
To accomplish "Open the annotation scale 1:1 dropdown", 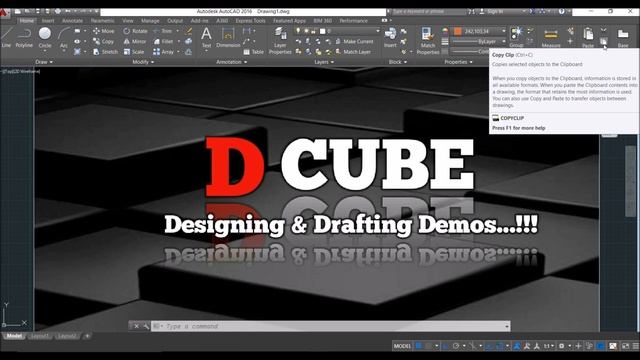I will tap(549, 346).
